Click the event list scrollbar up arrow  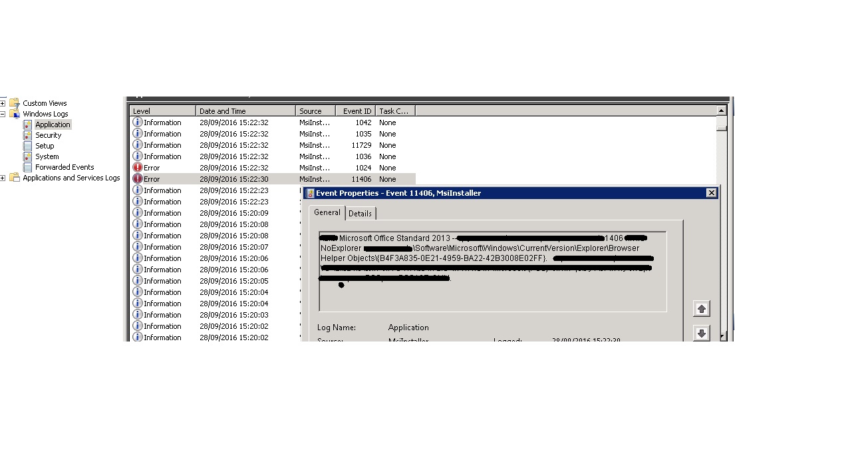click(722, 111)
